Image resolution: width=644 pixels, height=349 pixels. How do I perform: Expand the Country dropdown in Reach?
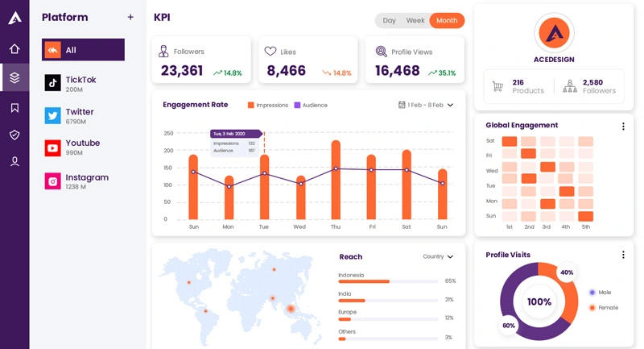(x=438, y=256)
